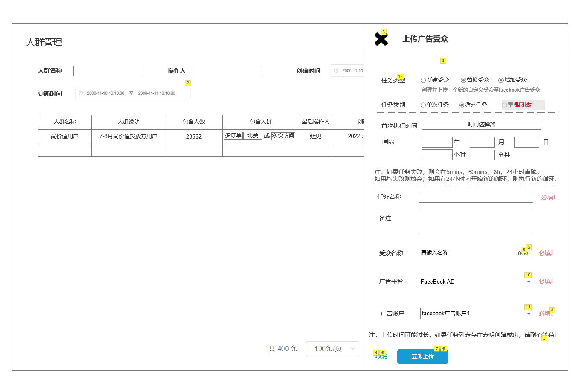Click the 备注 text area
Image resolution: width=577 pixels, height=392 pixels.
pyautogui.click(x=476, y=221)
